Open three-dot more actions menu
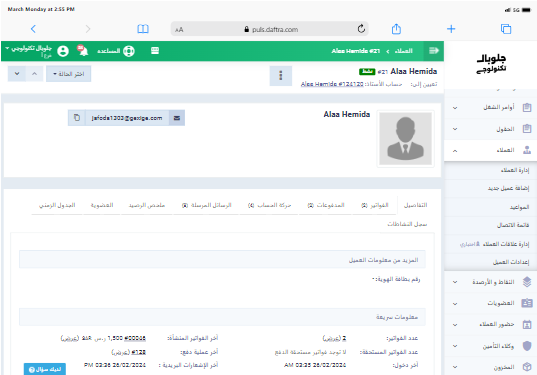This screenshot has width=537, height=375. (280, 76)
